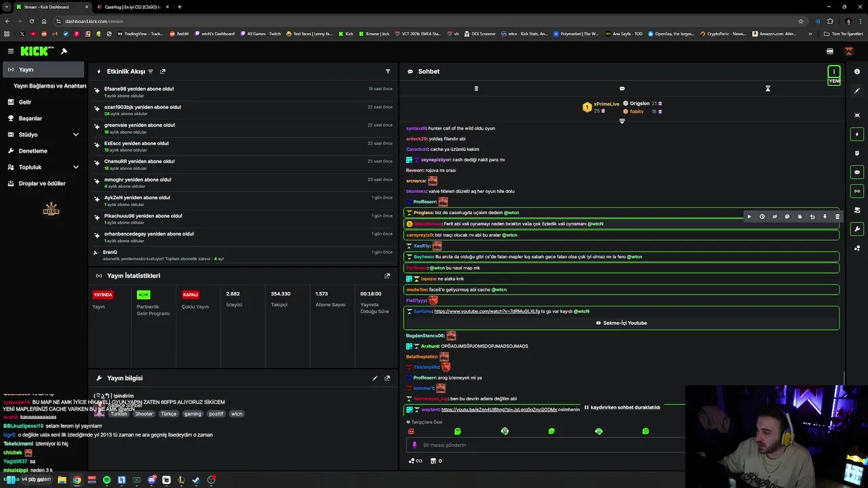Click the pin icon beside the Kick logo

(64, 51)
